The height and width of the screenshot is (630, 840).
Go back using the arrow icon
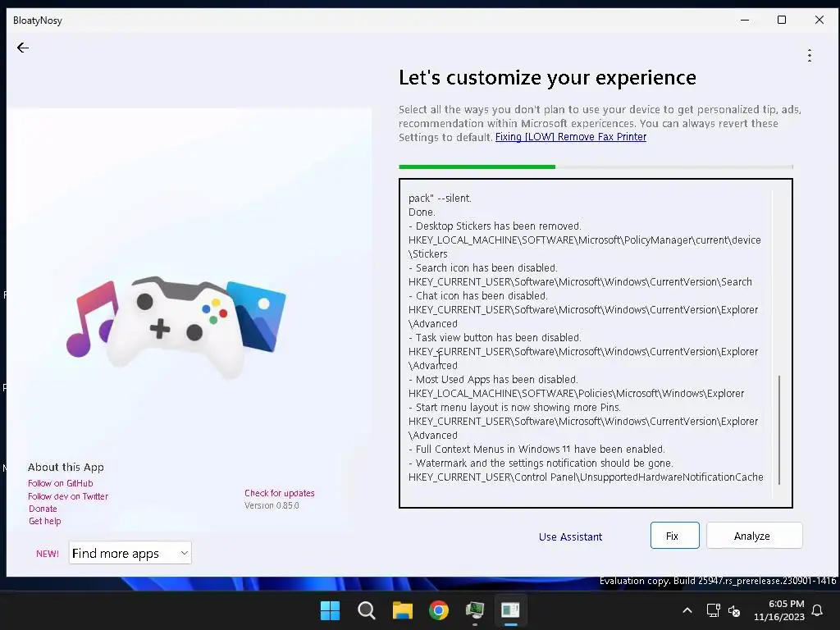[x=22, y=48]
